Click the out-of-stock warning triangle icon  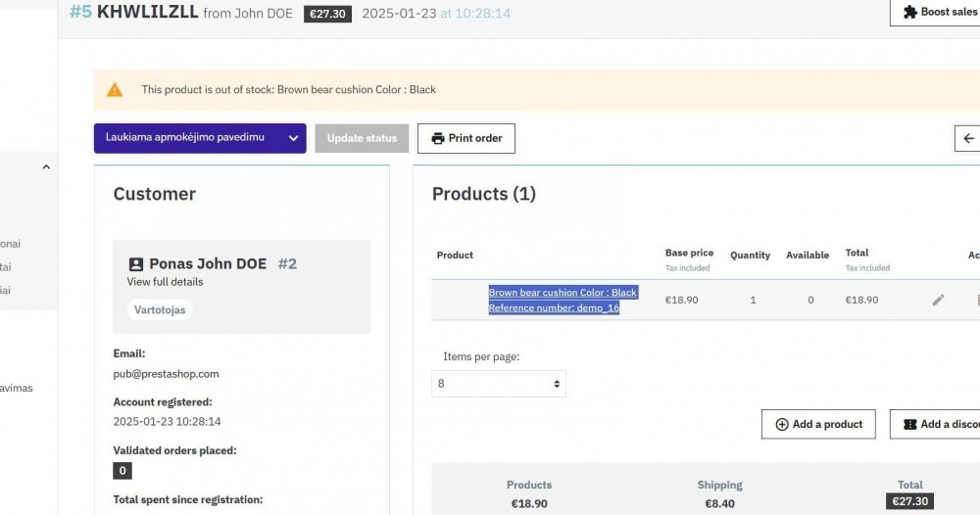pyautogui.click(x=115, y=89)
